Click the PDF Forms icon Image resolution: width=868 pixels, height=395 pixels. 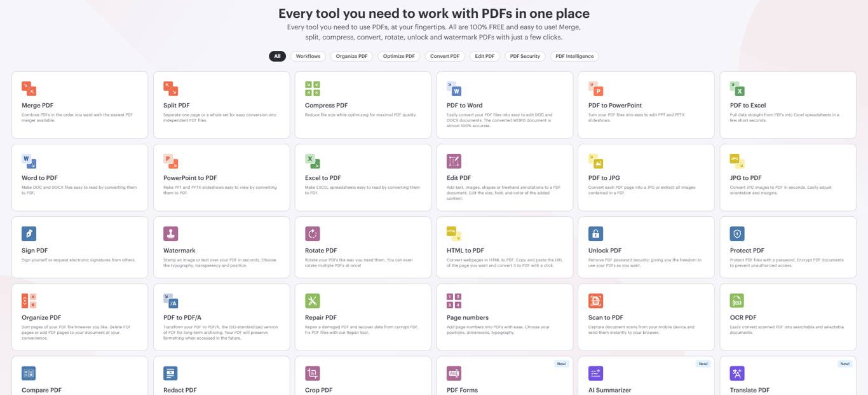coord(454,373)
